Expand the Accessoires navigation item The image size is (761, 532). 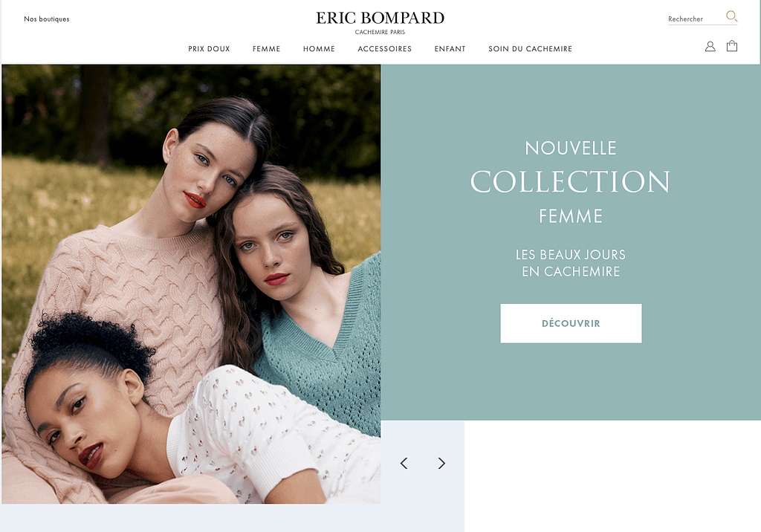click(x=384, y=48)
